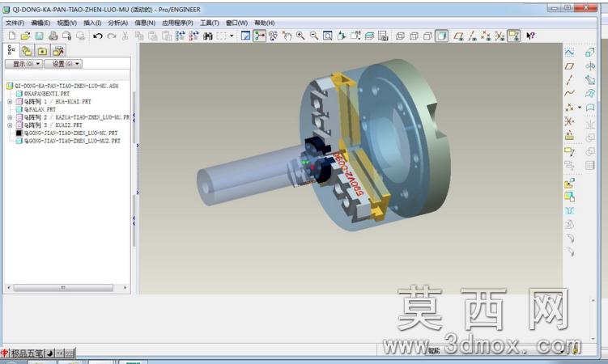
Task: Click the sketch tool in the right toolbar
Action: click(569, 53)
